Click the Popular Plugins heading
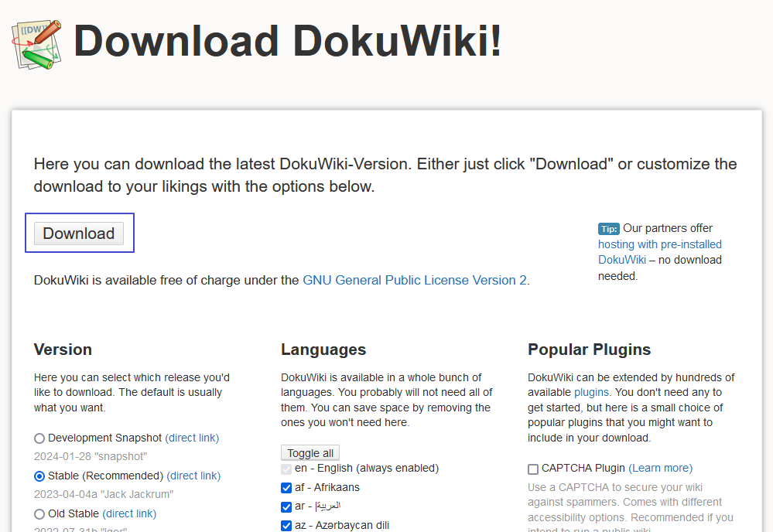Screen dimensions: 773x532 (x=589, y=350)
